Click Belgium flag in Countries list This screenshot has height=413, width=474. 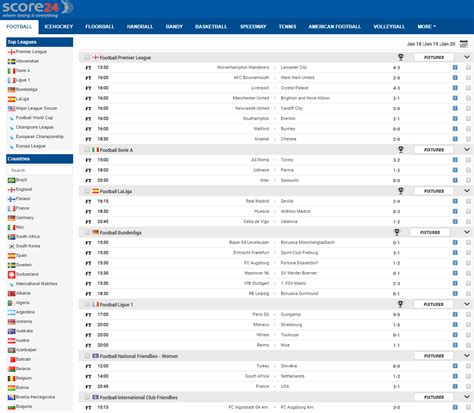(11, 378)
